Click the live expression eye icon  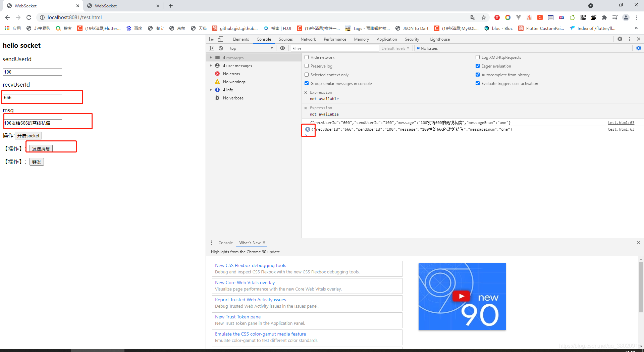click(282, 48)
